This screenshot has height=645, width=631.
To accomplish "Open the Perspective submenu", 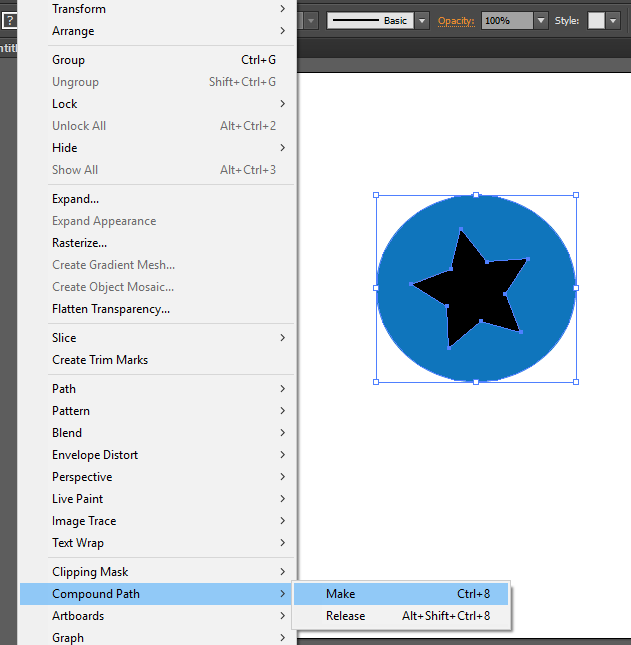I will (158, 477).
